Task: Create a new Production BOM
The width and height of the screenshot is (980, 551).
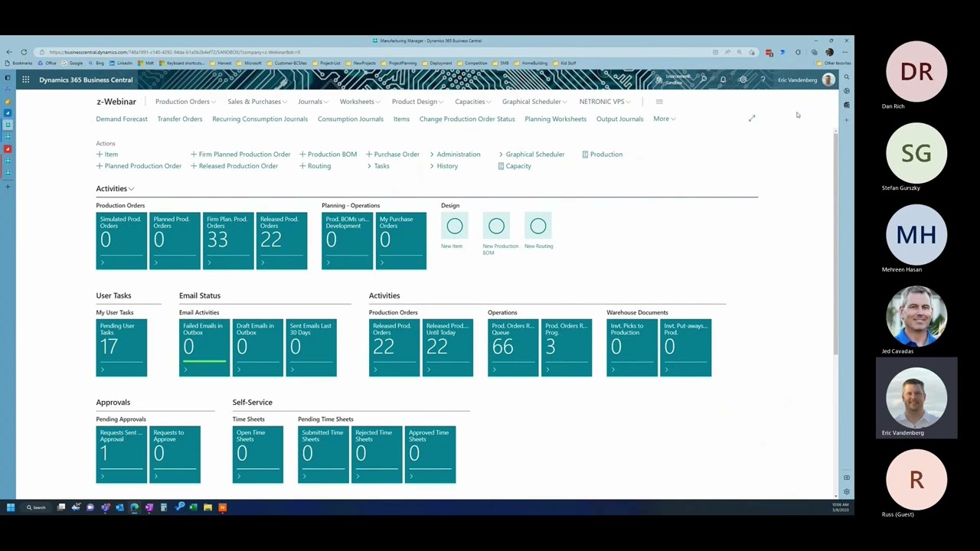Action: pos(328,154)
